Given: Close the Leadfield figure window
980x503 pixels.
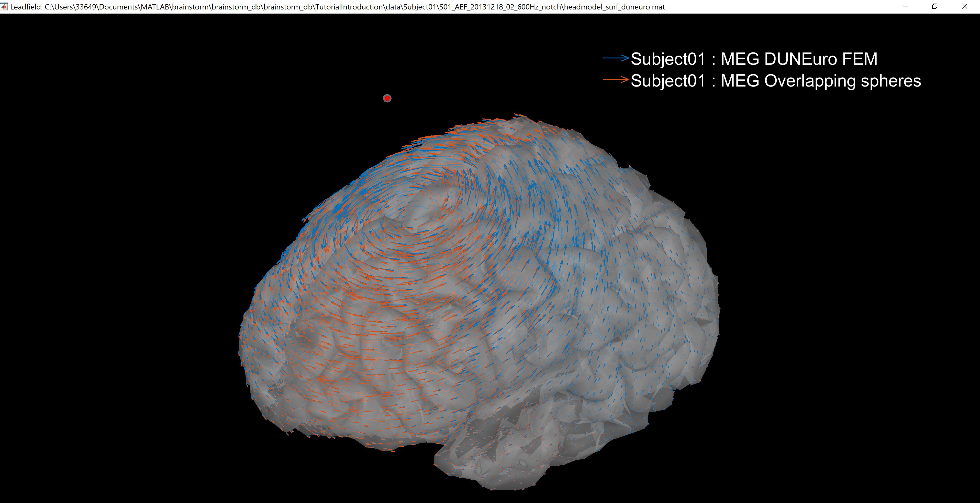Looking at the screenshot, I should pyautogui.click(x=964, y=6).
